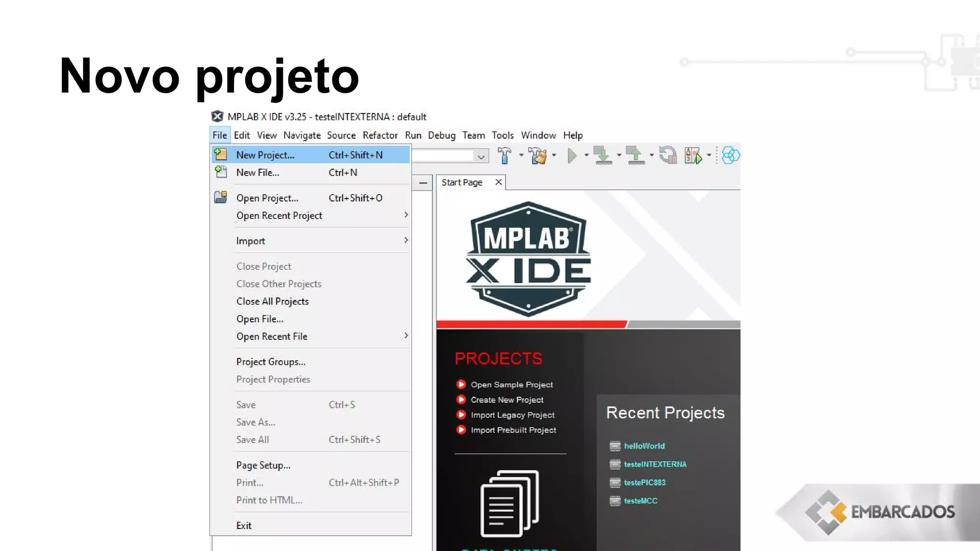Click Read Device Memory upload icon
Viewport: 980px width, 551px height.
click(x=635, y=155)
